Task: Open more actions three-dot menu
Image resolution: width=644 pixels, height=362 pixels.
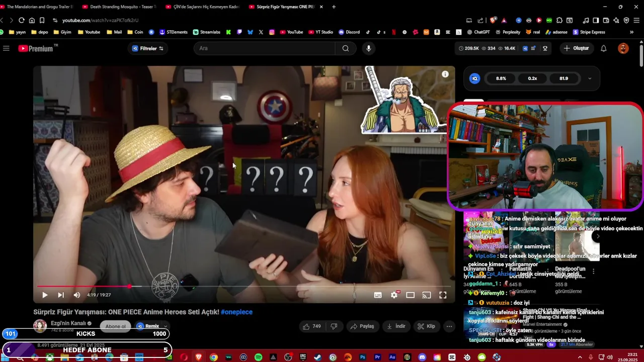Action: click(x=449, y=326)
